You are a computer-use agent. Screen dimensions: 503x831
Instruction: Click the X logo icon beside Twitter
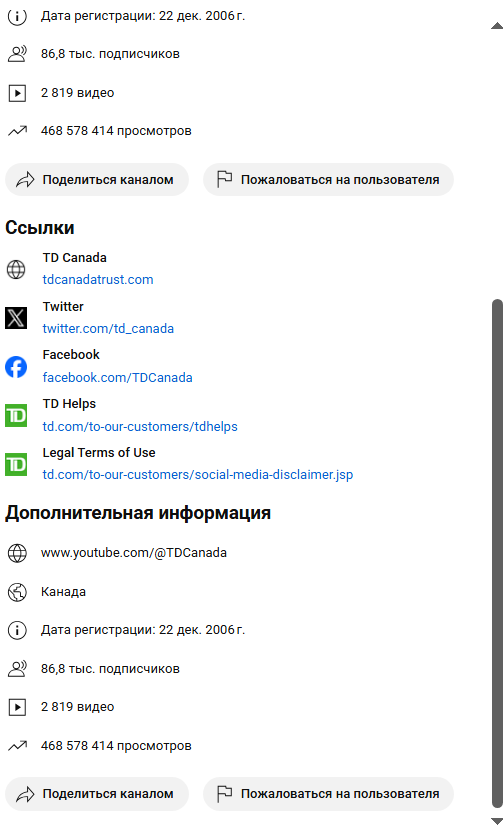16,318
